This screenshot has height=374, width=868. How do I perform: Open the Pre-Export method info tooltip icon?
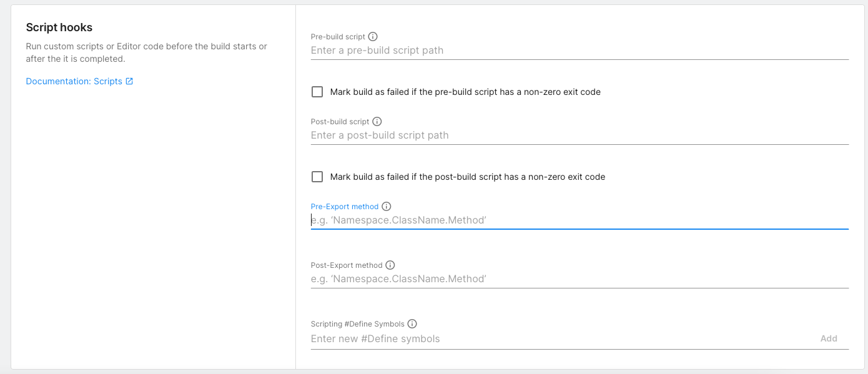[x=386, y=207]
